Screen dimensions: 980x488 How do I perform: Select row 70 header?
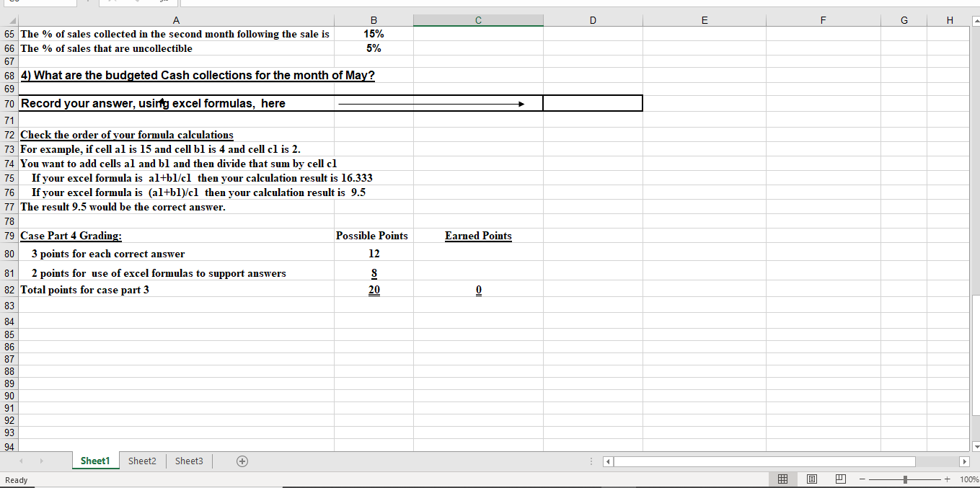(10, 104)
